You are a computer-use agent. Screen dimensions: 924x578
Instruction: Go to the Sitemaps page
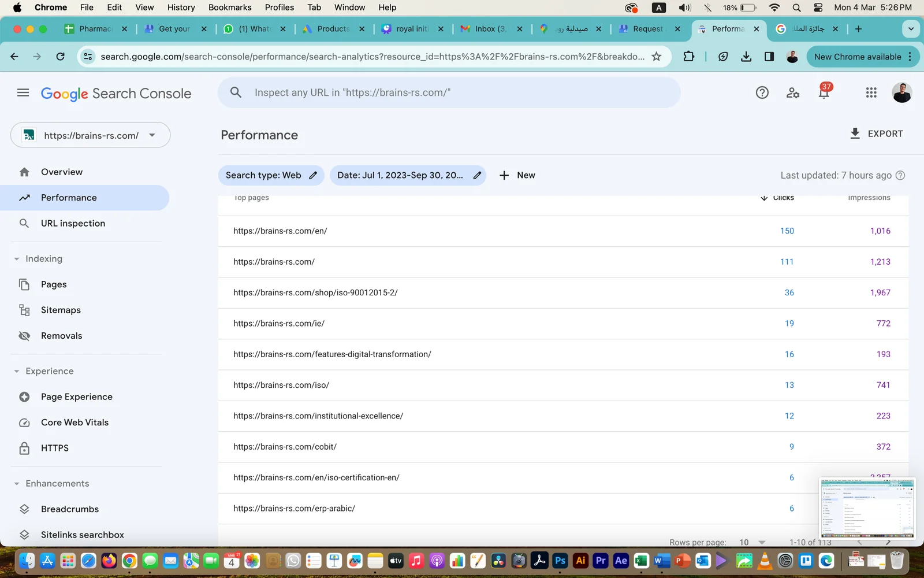point(61,310)
